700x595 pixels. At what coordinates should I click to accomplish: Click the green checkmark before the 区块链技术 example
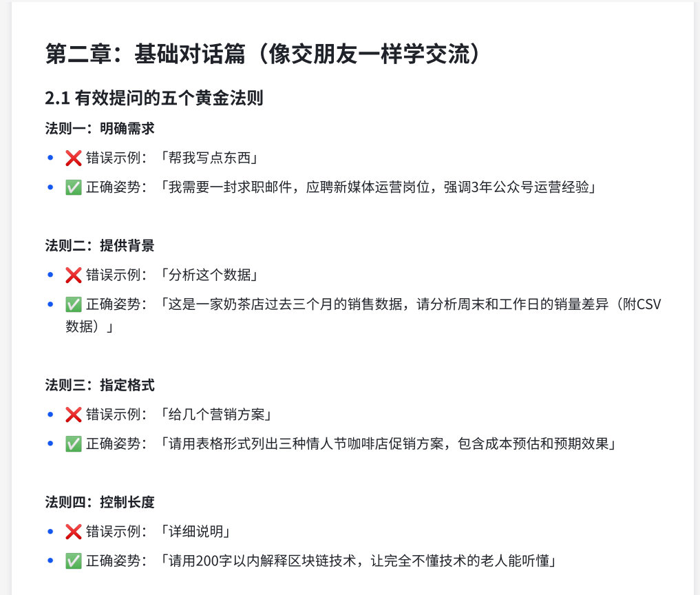click(x=74, y=561)
